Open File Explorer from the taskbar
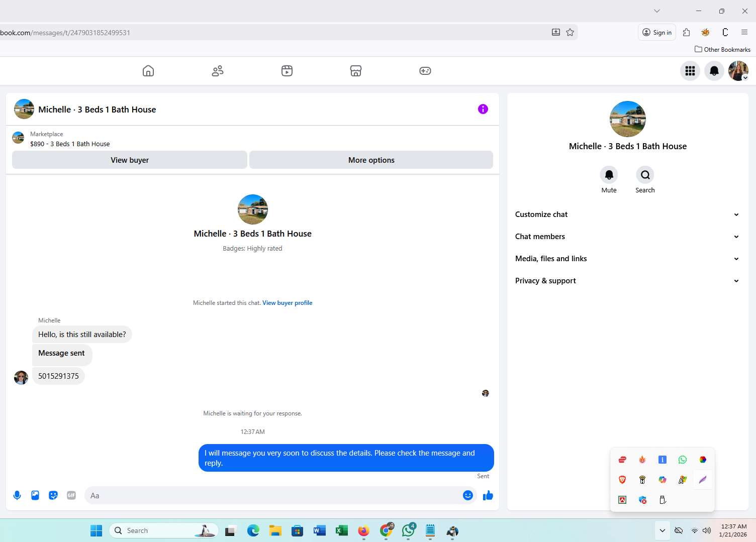756x542 pixels. [275, 530]
